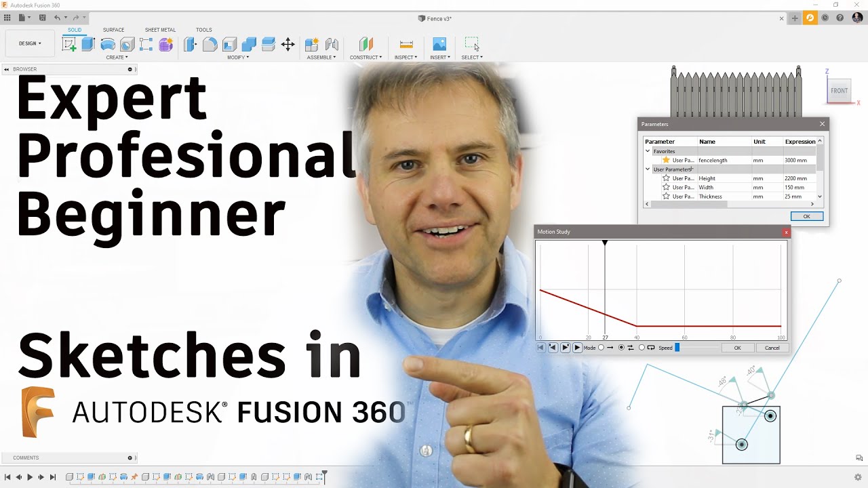Unfavorite the fencelength parameter star

(666, 160)
